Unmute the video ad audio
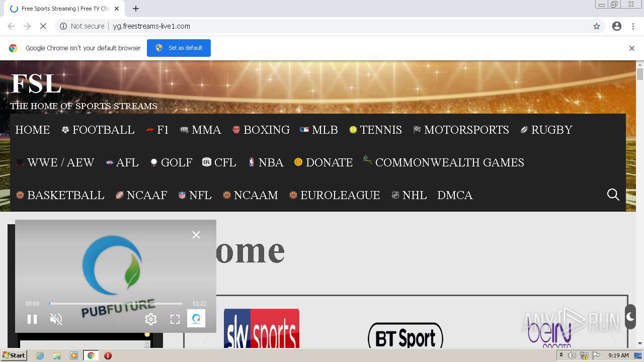Viewport: 644px width, 362px height. (56, 319)
